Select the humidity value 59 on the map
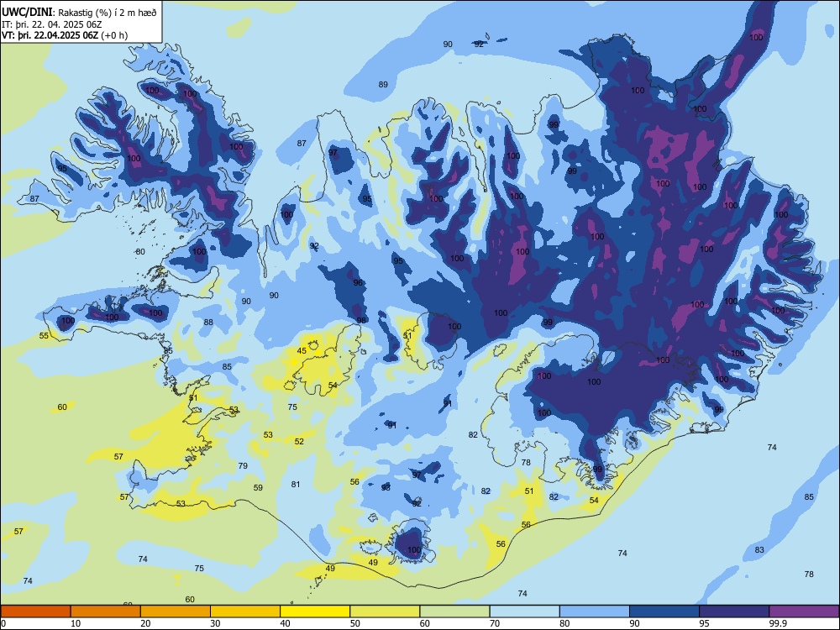Viewport: 840px width, 630px height. [258, 488]
